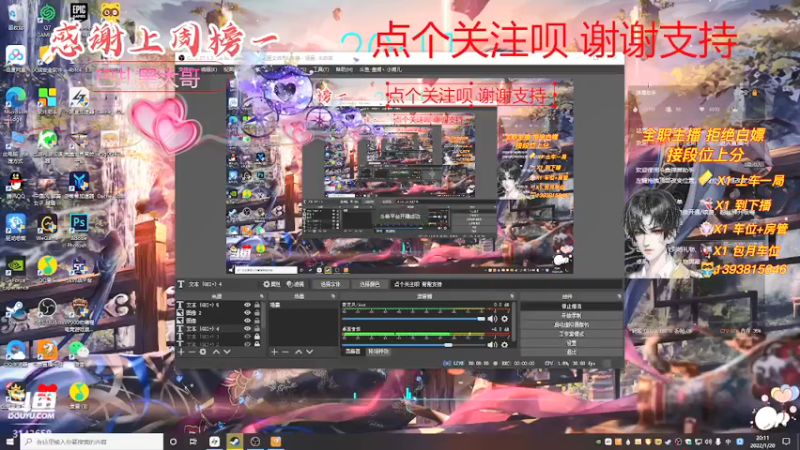
Task: Open Task View on the taskbar
Action: 193,441
